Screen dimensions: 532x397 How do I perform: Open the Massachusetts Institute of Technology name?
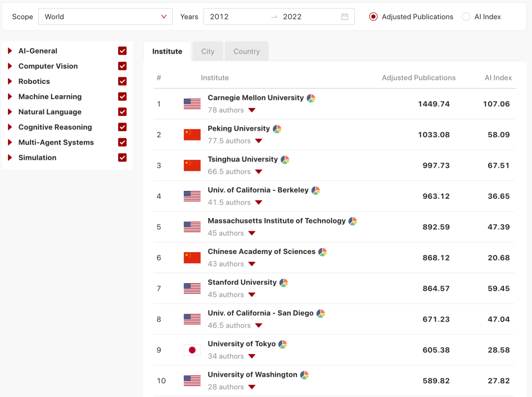[276, 221]
